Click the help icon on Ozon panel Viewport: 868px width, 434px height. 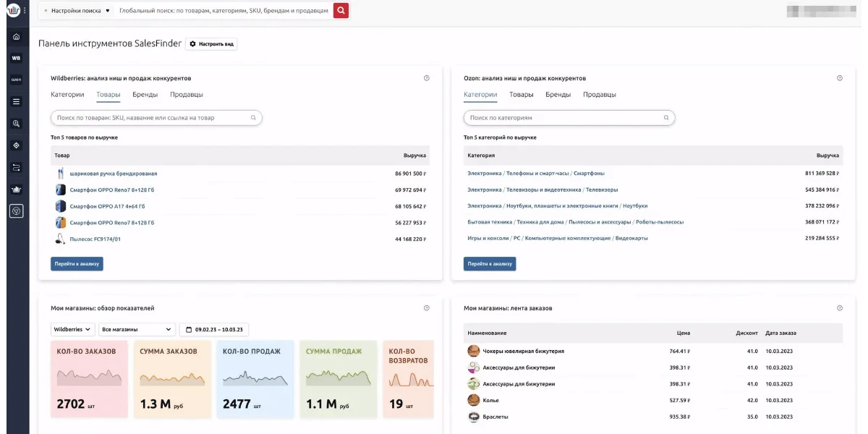(x=839, y=78)
